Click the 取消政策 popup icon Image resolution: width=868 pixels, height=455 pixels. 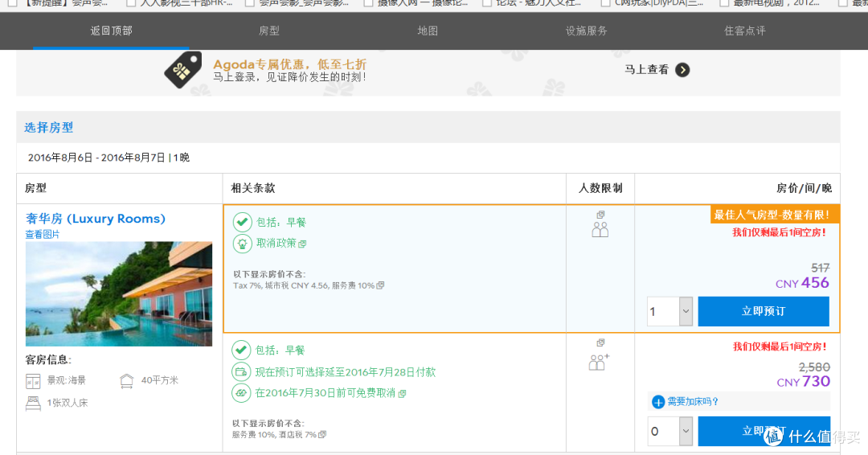tap(302, 244)
